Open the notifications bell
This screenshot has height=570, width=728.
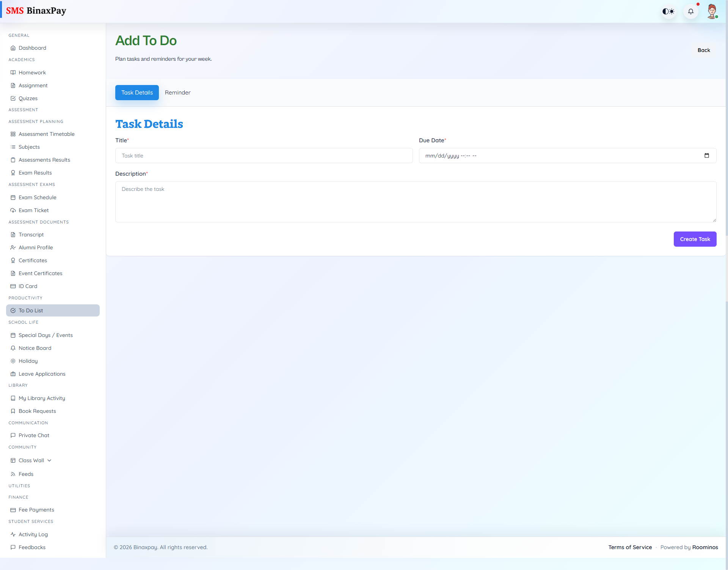pos(691,11)
